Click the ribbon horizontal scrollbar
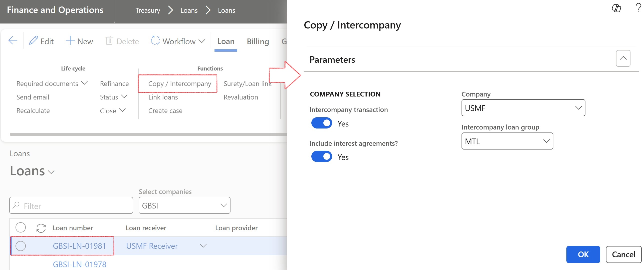This screenshot has height=270, width=644. click(148, 134)
